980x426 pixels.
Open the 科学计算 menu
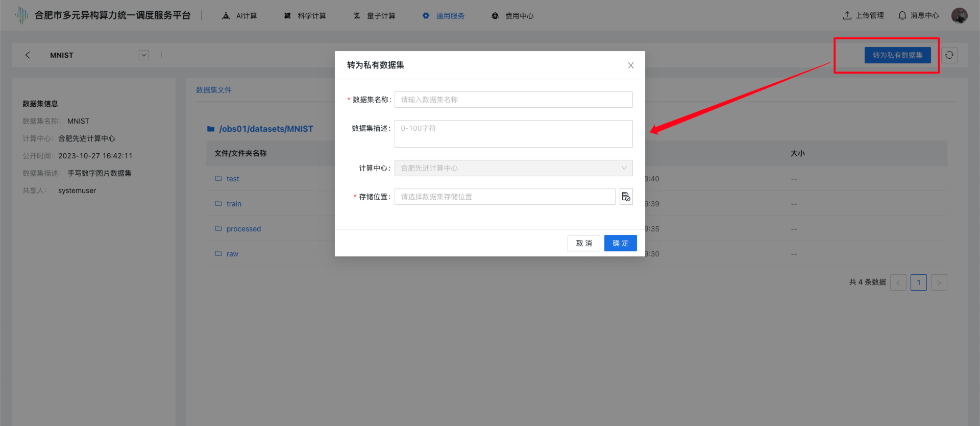[x=305, y=16]
